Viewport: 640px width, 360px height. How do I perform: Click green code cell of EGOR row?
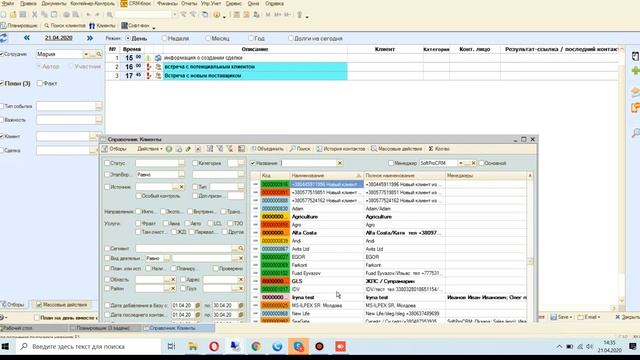point(275,257)
